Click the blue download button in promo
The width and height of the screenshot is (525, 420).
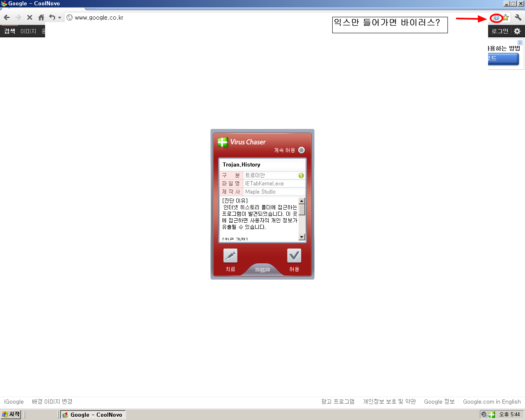pos(503,59)
